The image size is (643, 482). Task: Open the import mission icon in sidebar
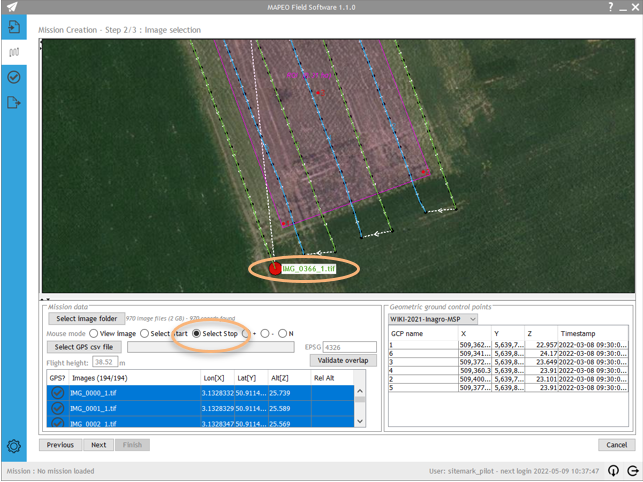(x=14, y=27)
